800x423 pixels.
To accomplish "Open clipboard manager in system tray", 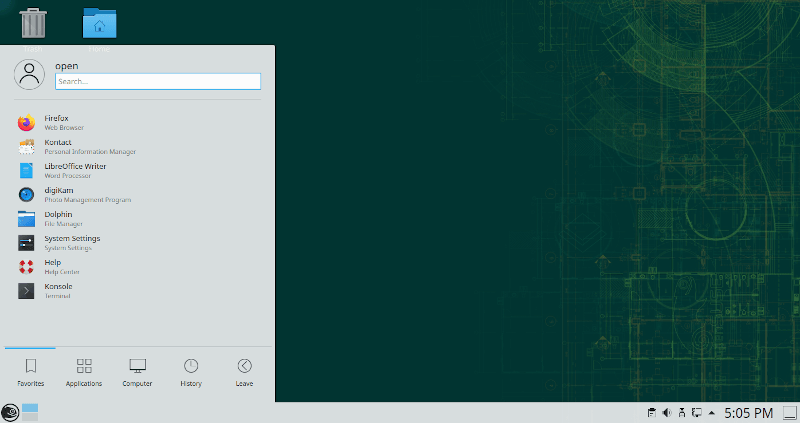I will (651, 413).
